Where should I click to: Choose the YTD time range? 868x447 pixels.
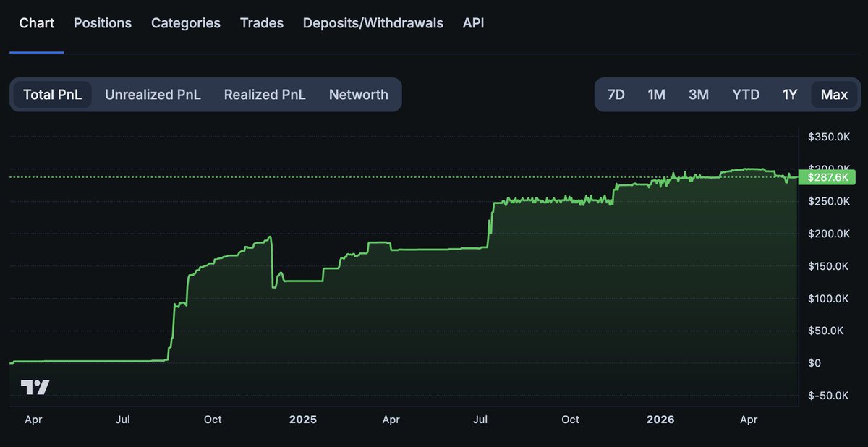click(x=746, y=95)
